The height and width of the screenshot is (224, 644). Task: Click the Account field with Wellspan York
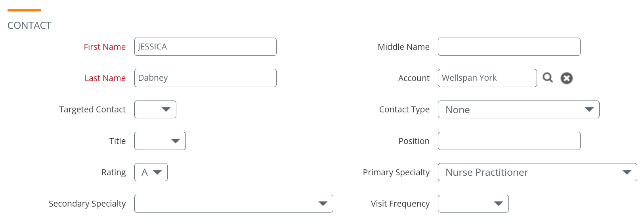[487, 78]
